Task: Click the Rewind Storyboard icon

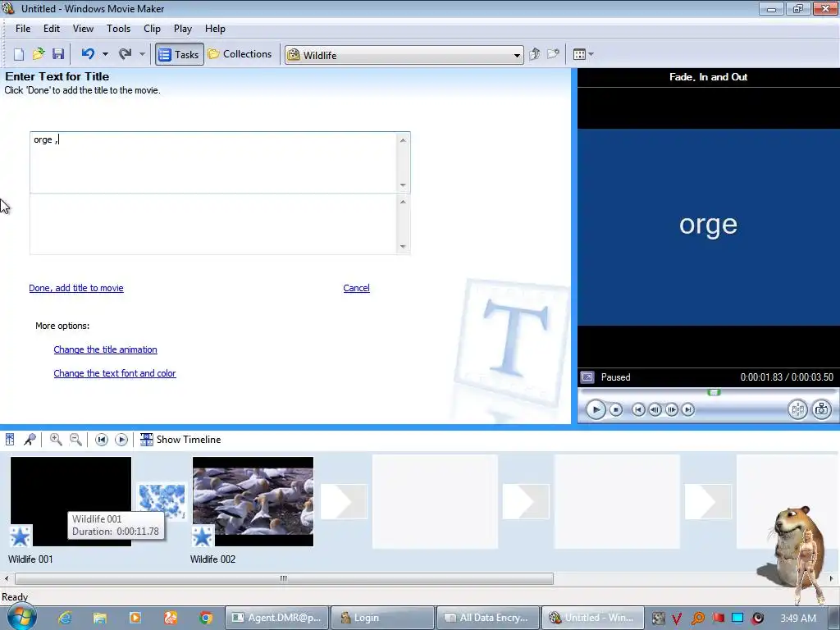Action: point(101,440)
